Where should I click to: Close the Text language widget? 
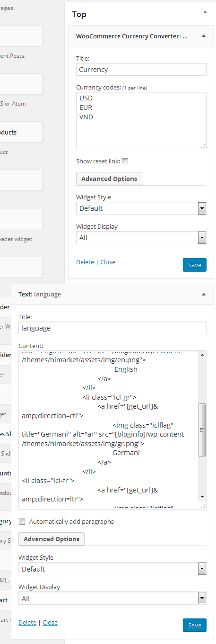tap(50, 623)
